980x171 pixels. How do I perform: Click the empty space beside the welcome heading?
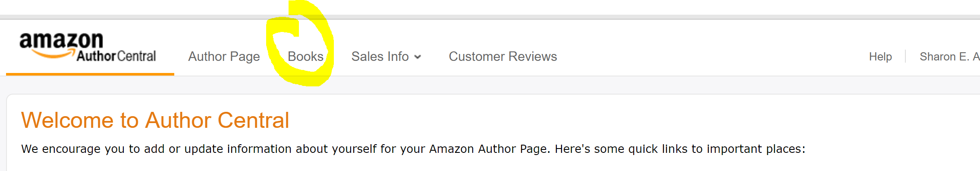pos(625,120)
